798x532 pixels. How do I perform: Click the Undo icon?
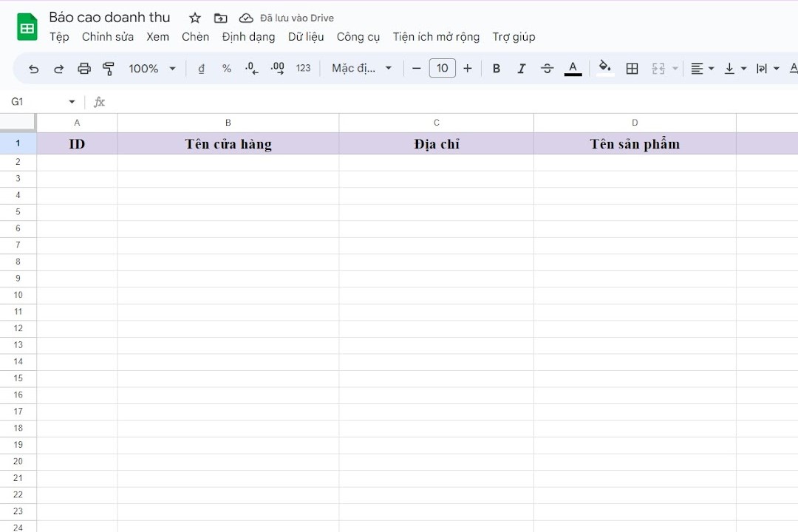click(33, 68)
